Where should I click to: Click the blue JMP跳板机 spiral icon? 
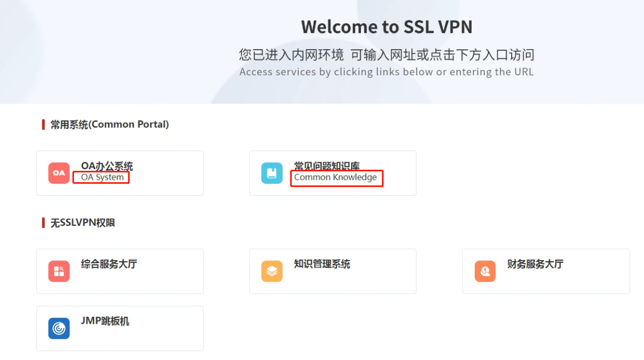tap(59, 328)
